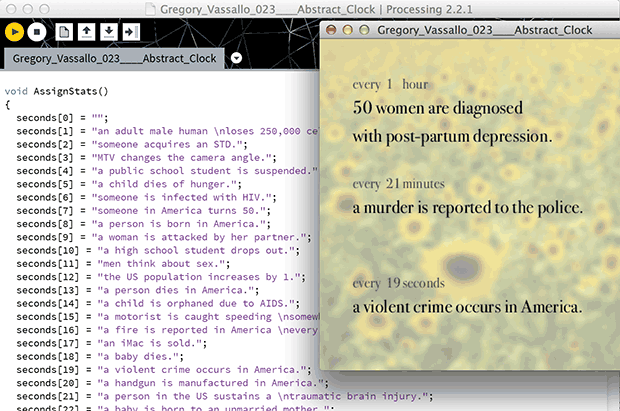
Task: Click the line 'the US population increases by 1.'
Action: click(161, 277)
